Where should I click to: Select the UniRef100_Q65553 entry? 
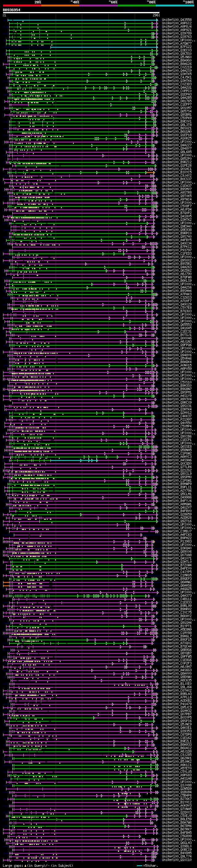tap(176, 325)
